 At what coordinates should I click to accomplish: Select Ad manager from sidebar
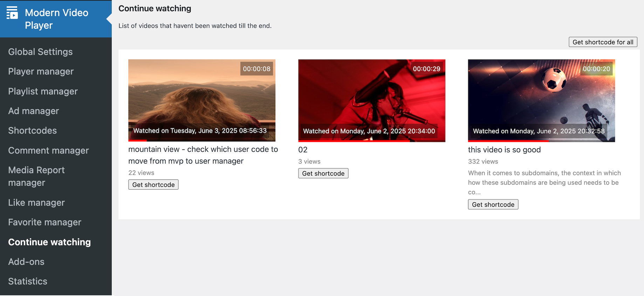pyautogui.click(x=33, y=111)
